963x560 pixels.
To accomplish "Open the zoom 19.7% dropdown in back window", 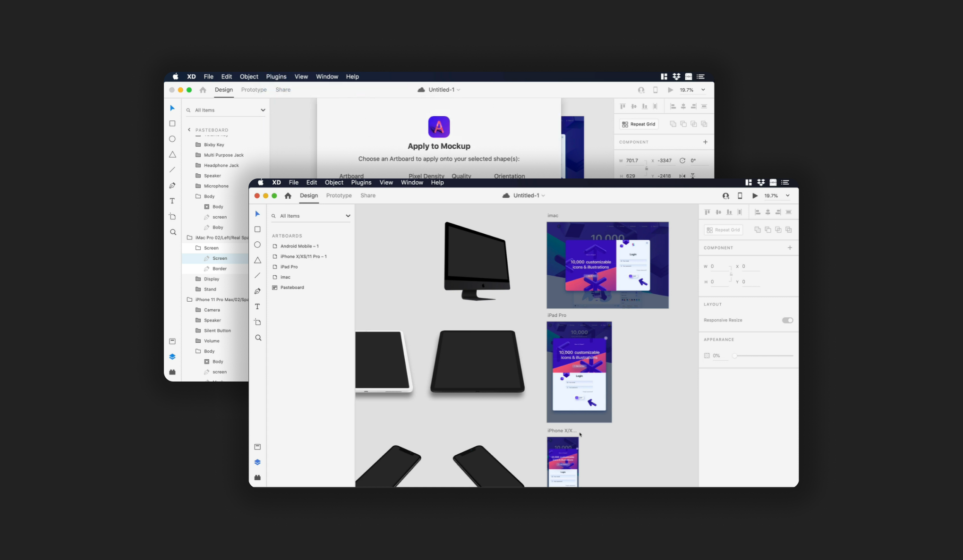I will coord(703,90).
